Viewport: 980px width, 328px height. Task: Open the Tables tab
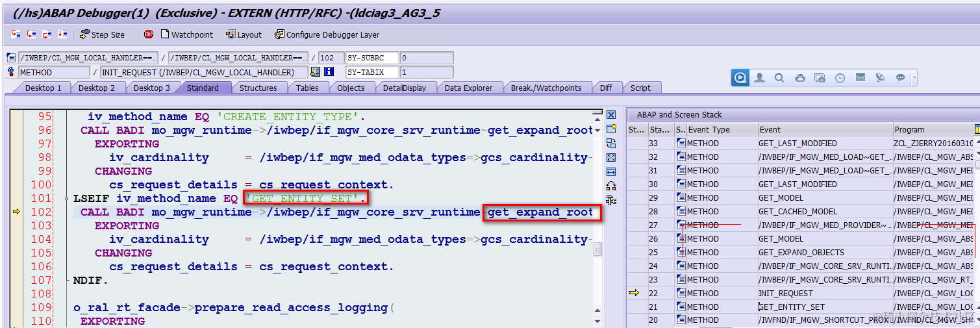(307, 88)
